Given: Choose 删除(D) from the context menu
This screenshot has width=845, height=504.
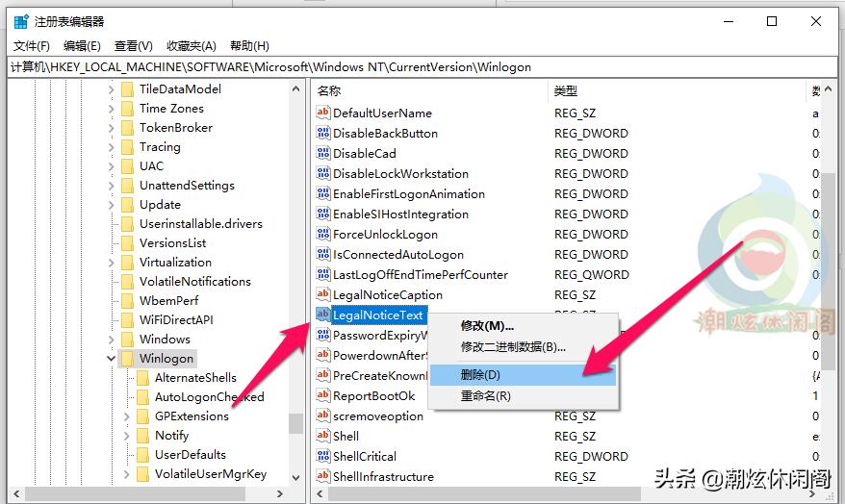Looking at the screenshot, I should [480, 374].
